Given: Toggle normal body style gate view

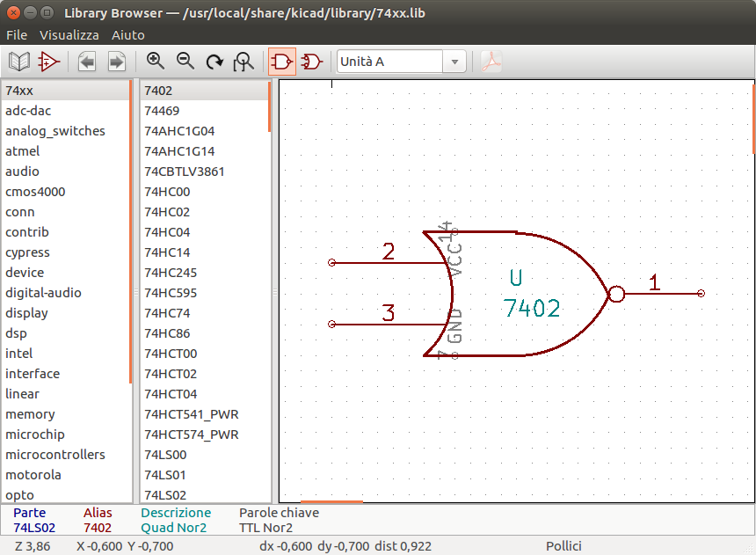Looking at the screenshot, I should pyautogui.click(x=282, y=62).
